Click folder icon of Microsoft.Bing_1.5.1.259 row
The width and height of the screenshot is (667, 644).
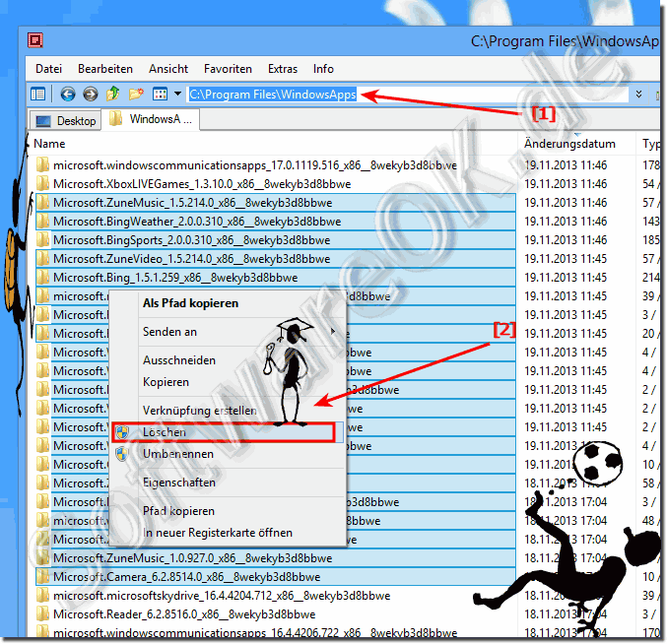[x=42, y=277]
